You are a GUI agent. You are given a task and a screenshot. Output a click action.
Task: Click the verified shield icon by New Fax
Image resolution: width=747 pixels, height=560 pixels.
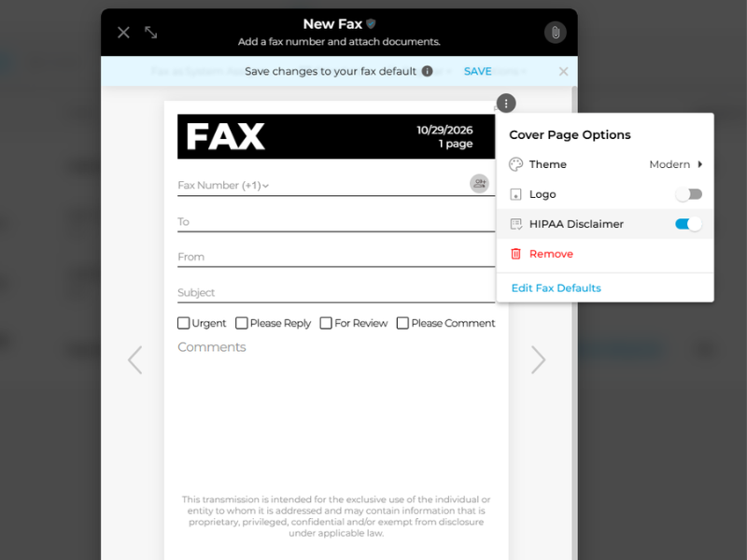point(371,23)
